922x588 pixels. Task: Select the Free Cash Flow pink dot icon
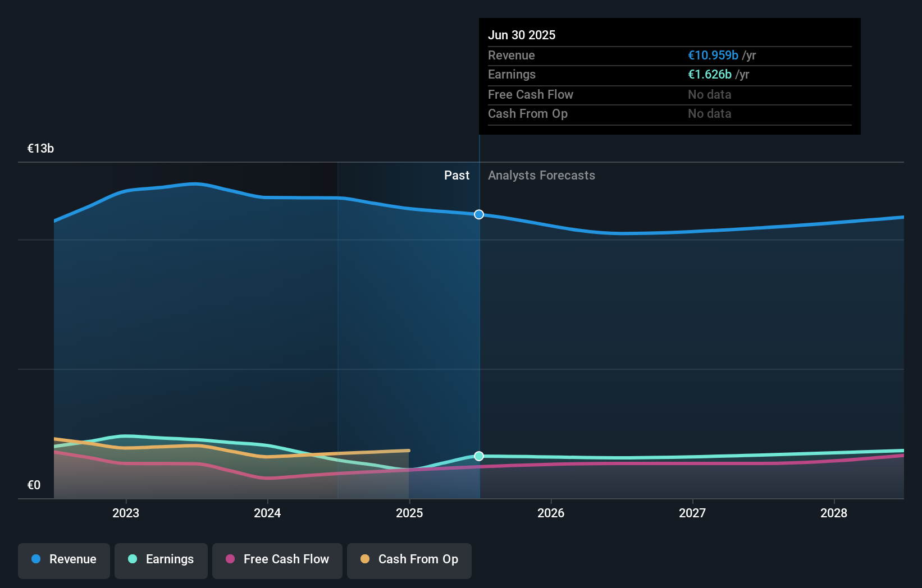(x=230, y=559)
